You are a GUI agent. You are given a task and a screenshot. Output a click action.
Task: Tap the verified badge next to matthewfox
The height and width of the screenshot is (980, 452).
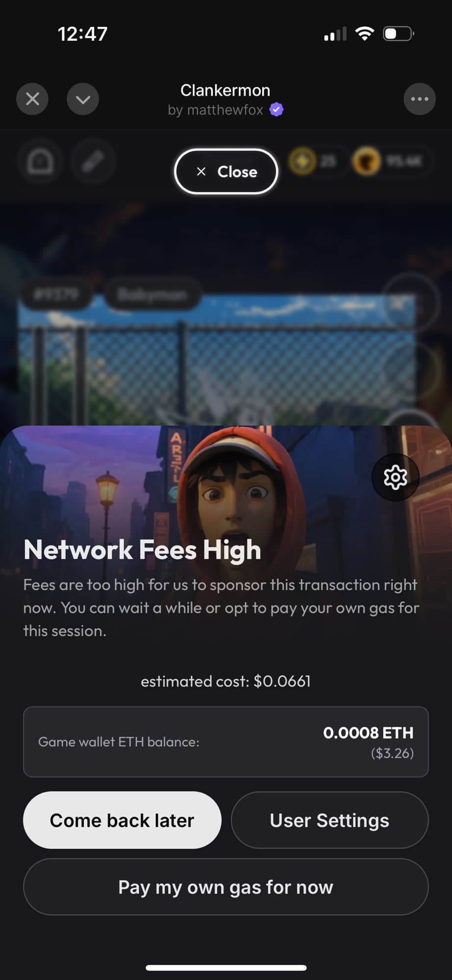(276, 110)
